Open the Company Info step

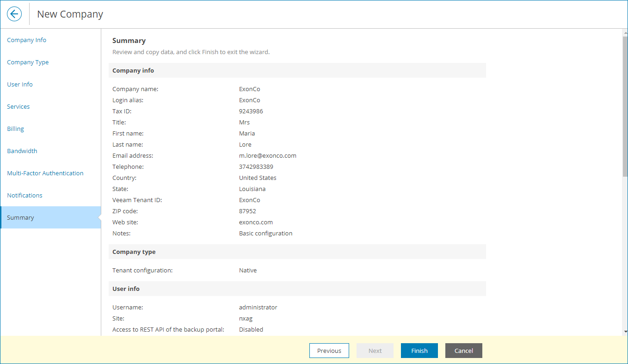click(27, 40)
